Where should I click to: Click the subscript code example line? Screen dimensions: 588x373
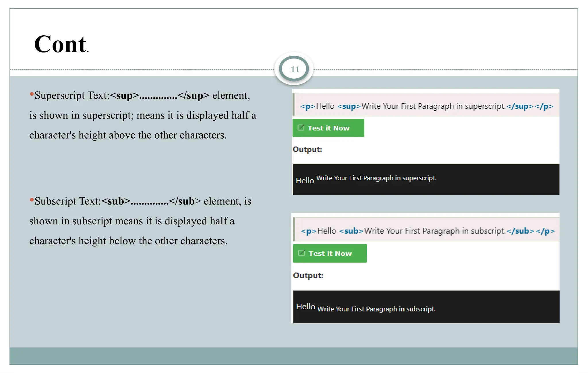[x=427, y=231]
